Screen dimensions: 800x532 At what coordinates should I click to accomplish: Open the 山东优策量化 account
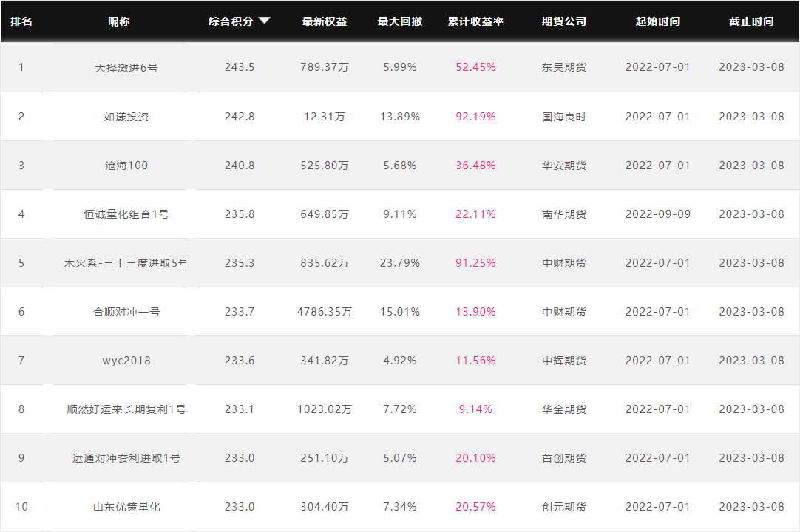(x=126, y=507)
